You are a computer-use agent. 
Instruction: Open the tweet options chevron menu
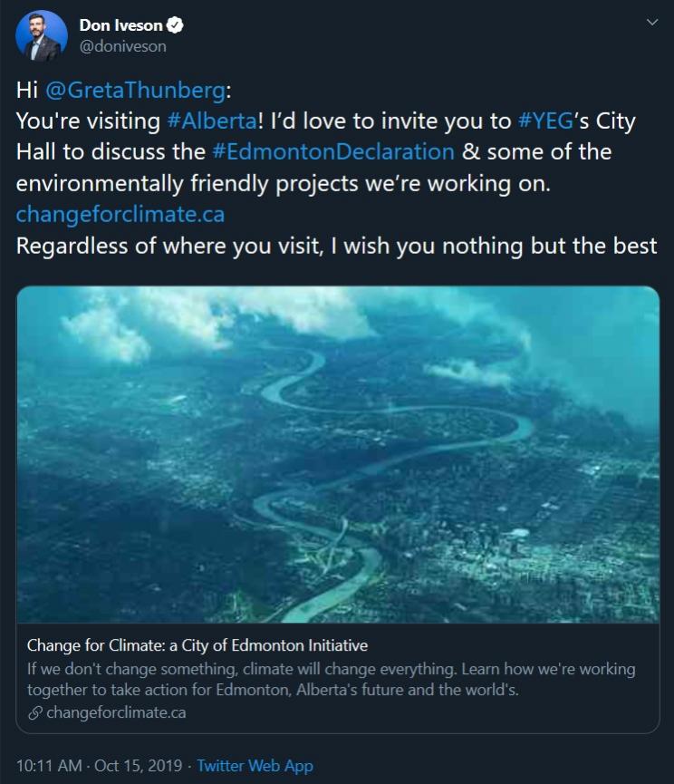(x=651, y=24)
